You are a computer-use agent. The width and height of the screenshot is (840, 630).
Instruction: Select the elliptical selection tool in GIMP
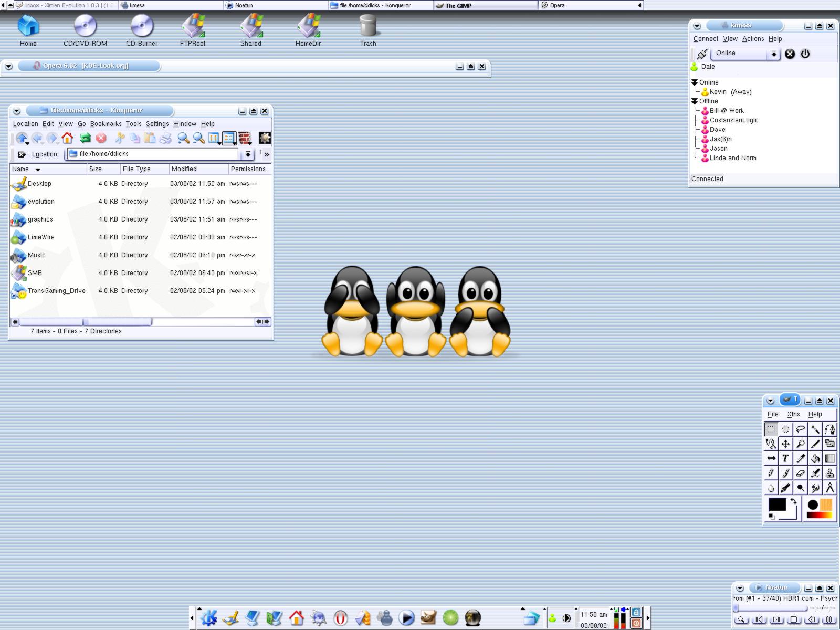(x=785, y=429)
